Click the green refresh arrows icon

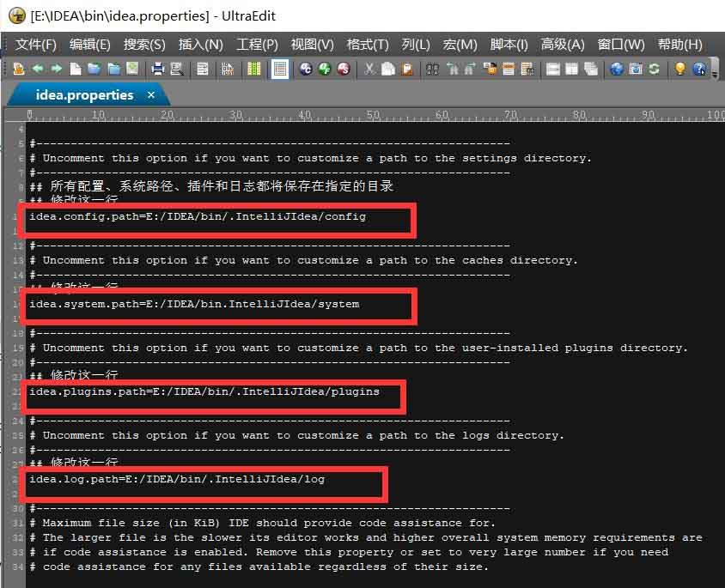pyautogui.click(x=654, y=70)
